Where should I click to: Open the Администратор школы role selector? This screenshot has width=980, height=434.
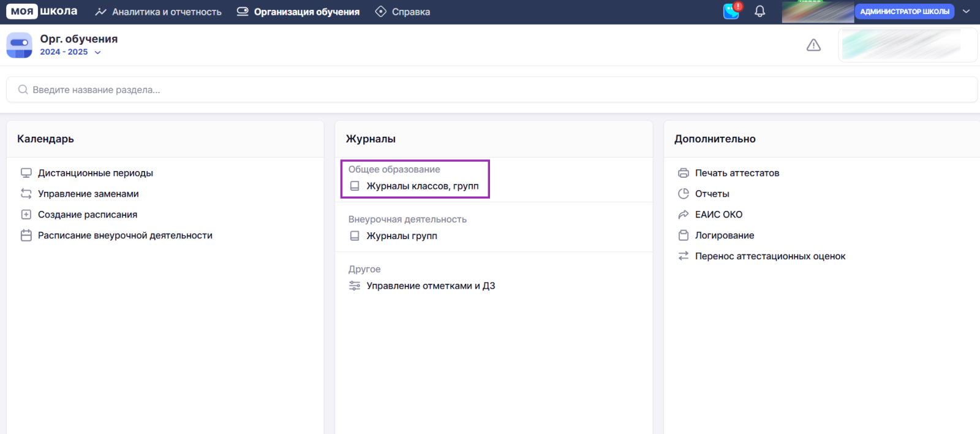pos(904,12)
